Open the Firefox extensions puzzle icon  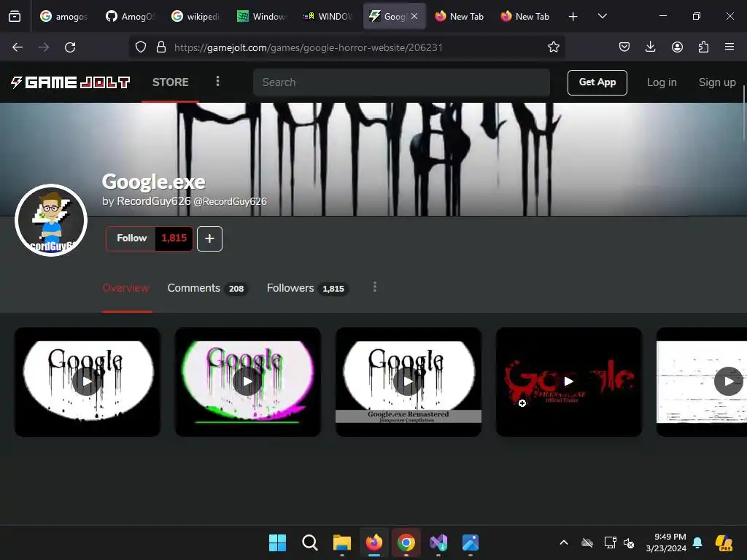pyautogui.click(x=703, y=47)
